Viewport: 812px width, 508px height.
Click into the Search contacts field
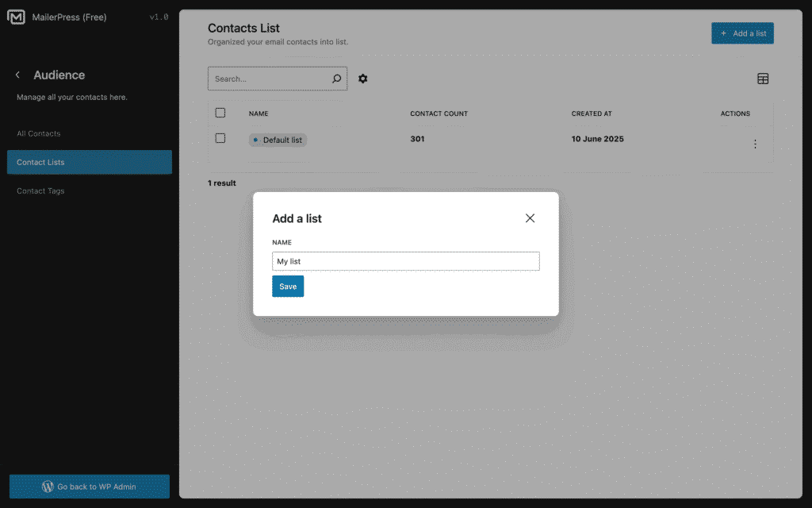coord(270,79)
